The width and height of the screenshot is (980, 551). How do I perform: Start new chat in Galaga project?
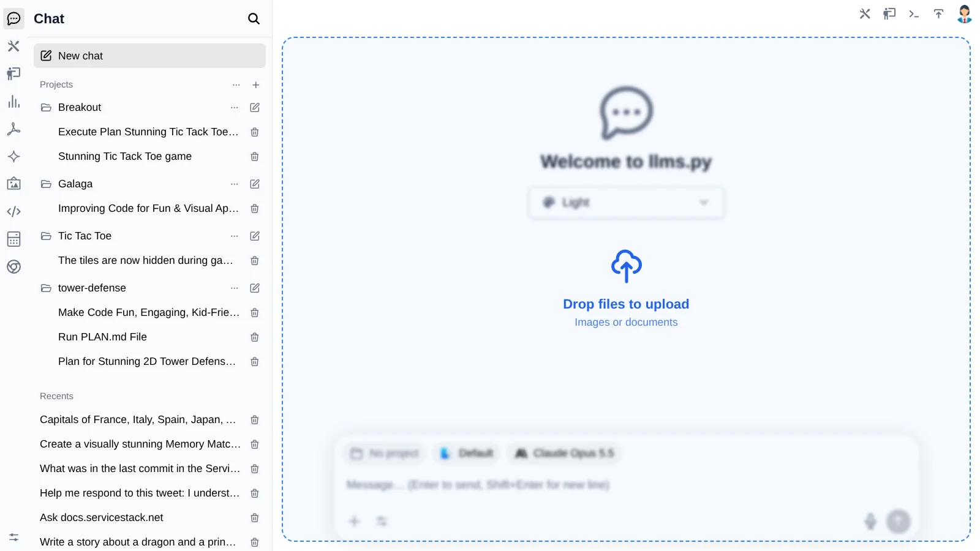tap(255, 184)
